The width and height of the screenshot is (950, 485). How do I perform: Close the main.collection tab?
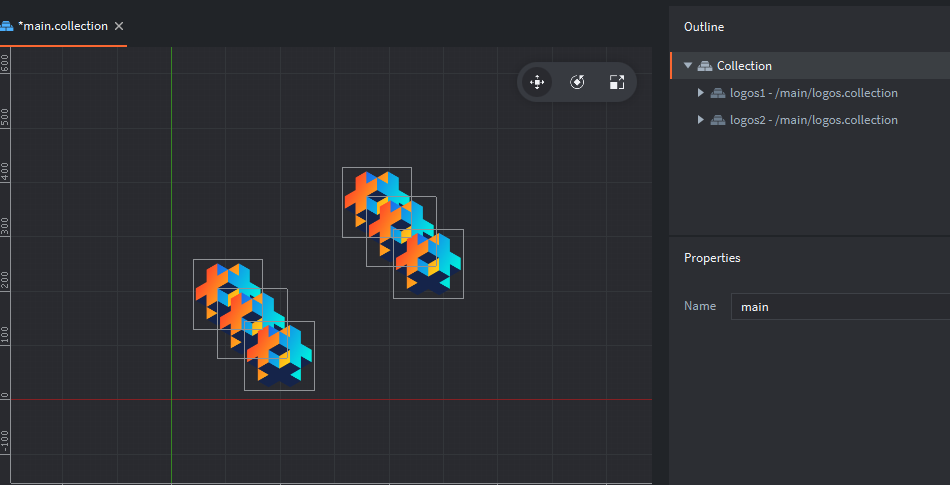(x=119, y=26)
